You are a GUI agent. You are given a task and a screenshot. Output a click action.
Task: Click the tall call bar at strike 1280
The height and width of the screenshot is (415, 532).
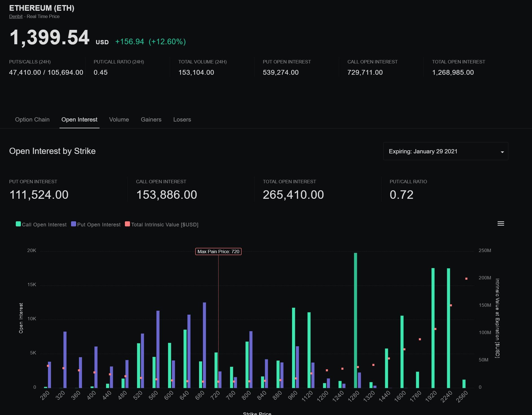[x=356, y=320]
